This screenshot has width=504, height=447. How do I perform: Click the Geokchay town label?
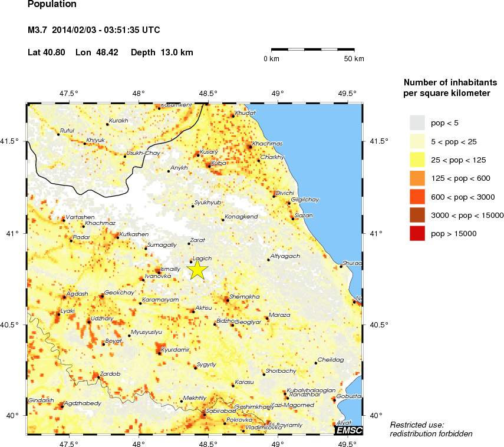coord(119,293)
